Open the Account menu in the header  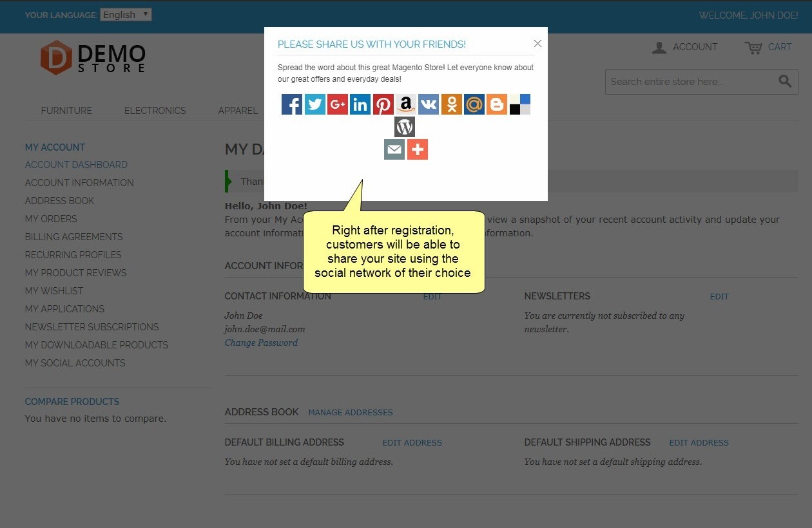click(684, 47)
